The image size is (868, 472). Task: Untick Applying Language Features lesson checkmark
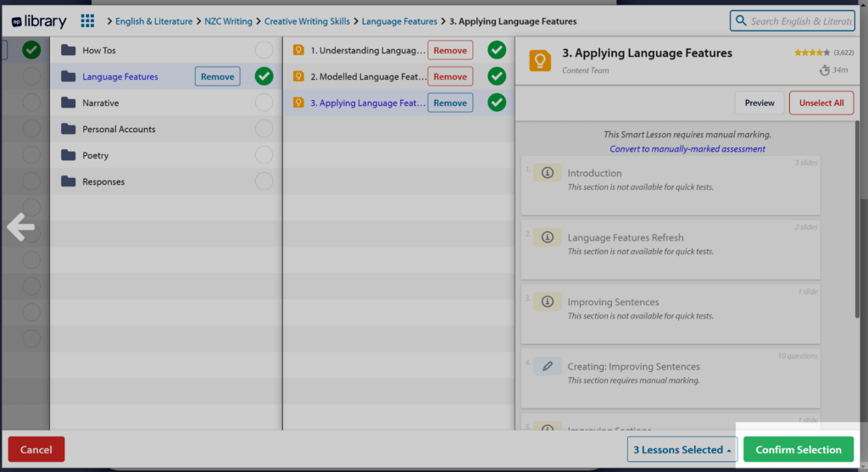(497, 103)
